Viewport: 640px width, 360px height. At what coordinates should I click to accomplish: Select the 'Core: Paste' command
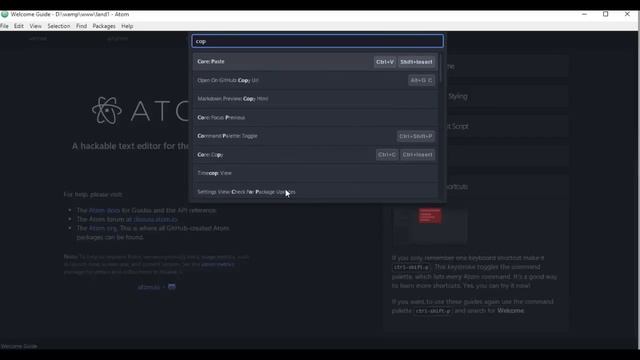[315, 62]
